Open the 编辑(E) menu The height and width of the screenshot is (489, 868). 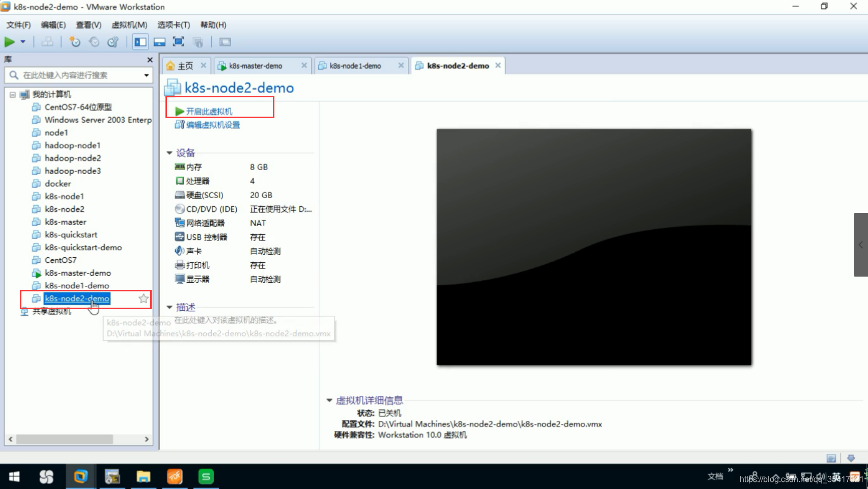53,25
